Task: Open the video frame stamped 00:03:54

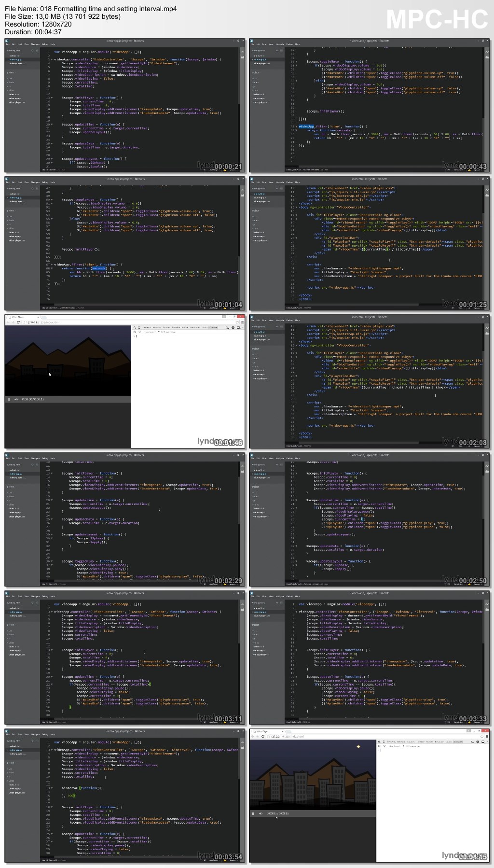Action: pyautogui.click(x=125, y=796)
